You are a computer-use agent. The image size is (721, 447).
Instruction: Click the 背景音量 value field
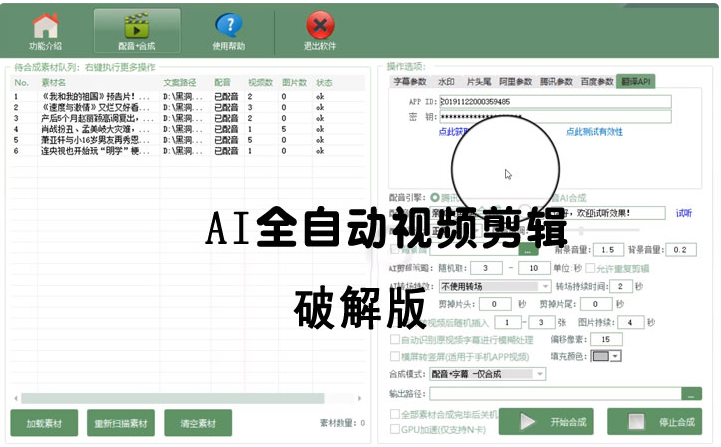coord(681,250)
